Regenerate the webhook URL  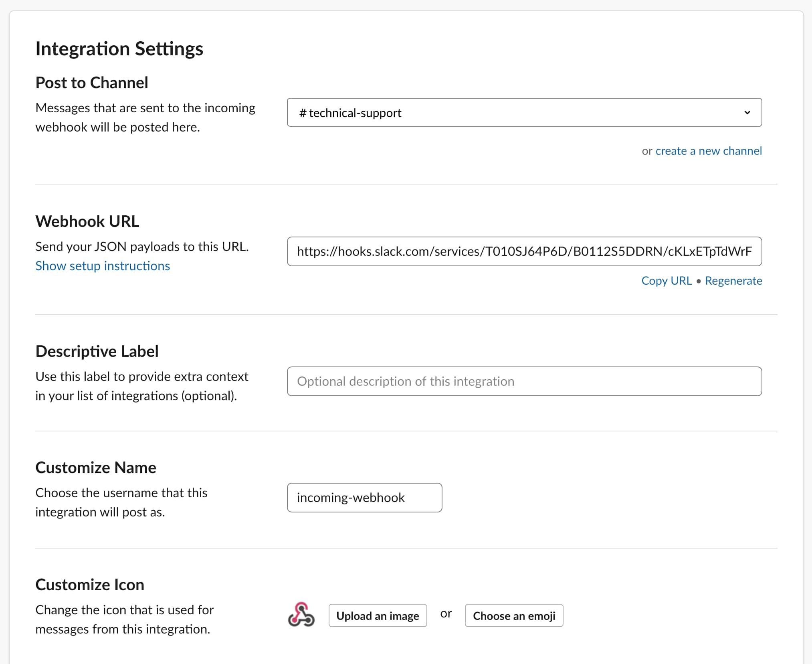point(733,281)
